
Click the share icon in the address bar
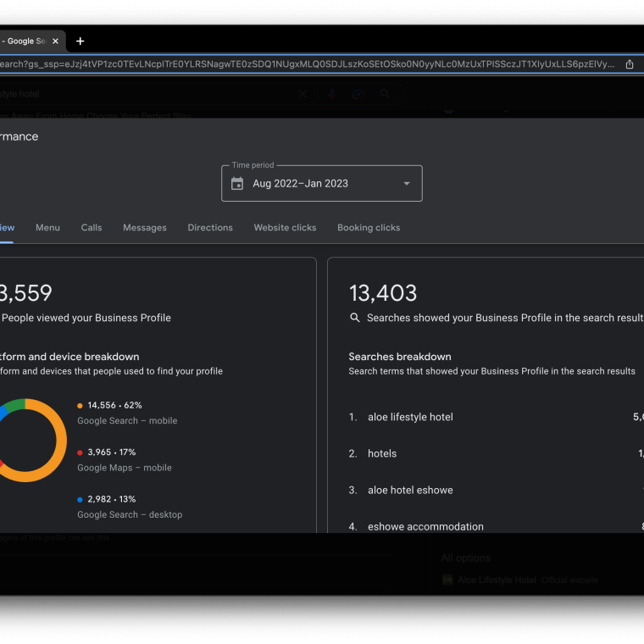630,64
